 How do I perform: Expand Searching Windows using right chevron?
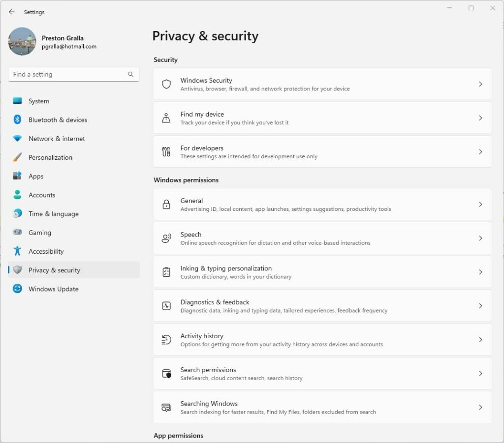480,407
